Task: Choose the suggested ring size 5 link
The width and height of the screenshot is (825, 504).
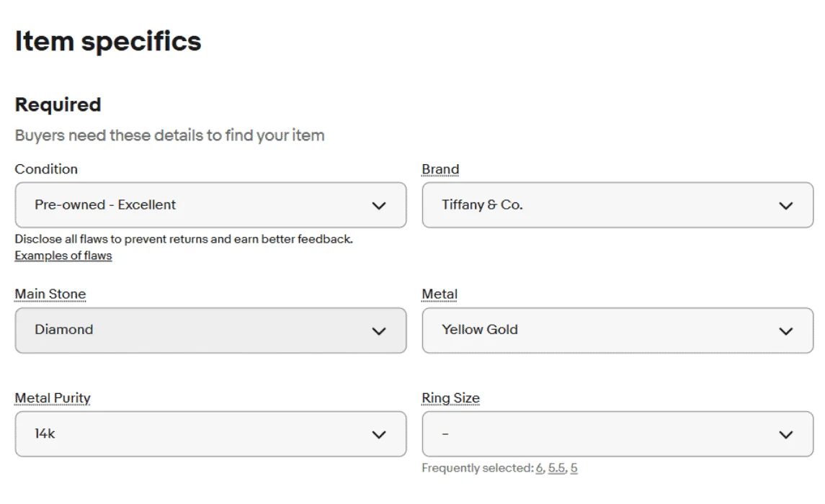Action: click(574, 468)
